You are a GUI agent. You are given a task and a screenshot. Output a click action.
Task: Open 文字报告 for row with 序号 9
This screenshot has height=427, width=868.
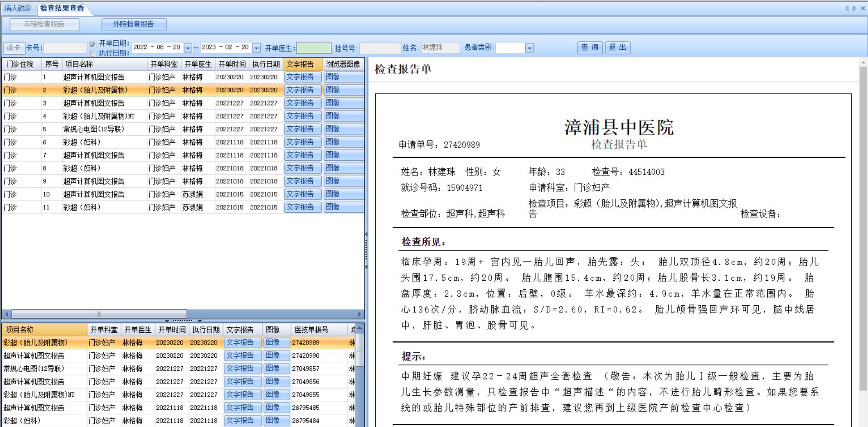[303, 181]
